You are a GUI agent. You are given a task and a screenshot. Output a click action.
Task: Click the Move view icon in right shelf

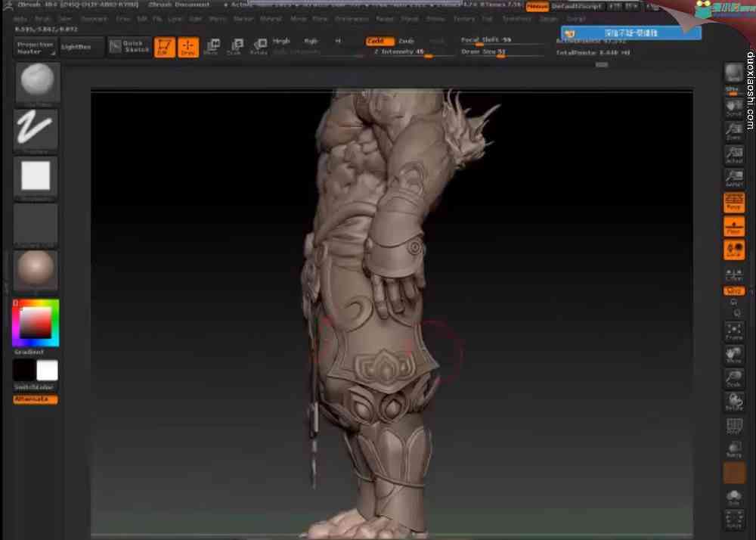[734, 355]
